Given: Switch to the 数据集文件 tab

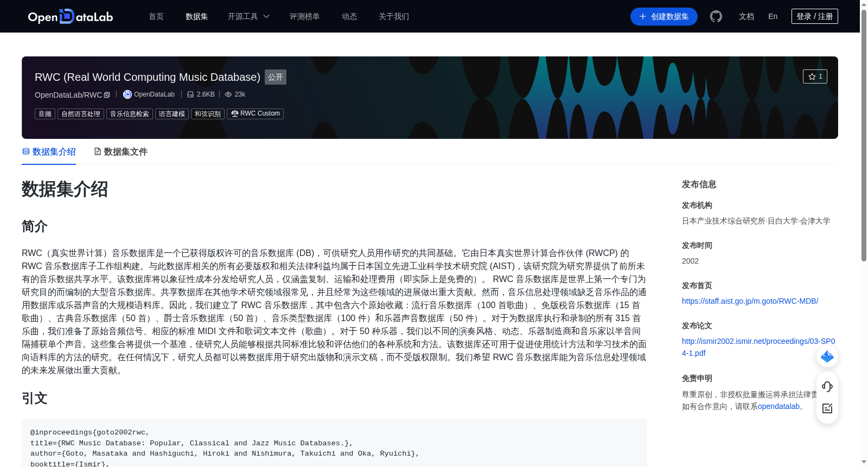Looking at the screenshot, I should (120, 152).
